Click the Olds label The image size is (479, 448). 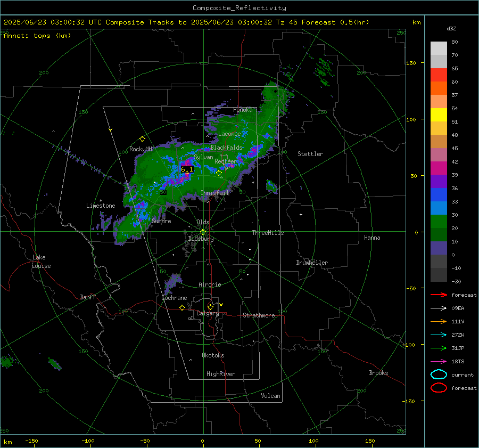click(x=203, y=222)
